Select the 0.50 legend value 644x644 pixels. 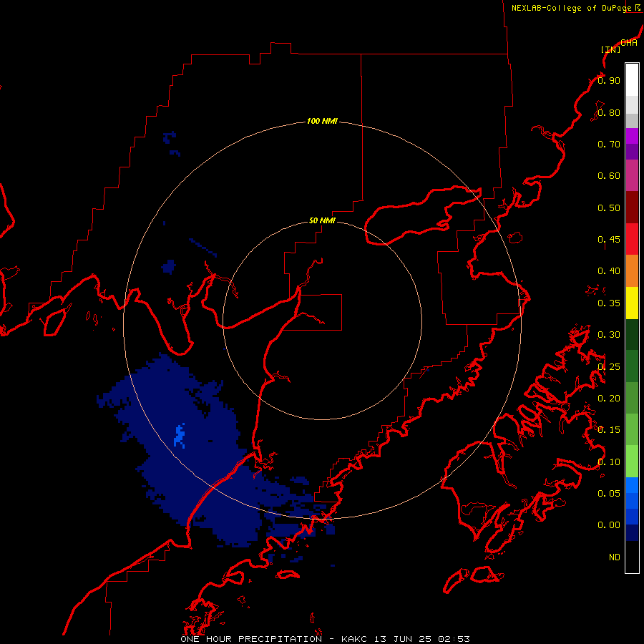click(609, 208)
